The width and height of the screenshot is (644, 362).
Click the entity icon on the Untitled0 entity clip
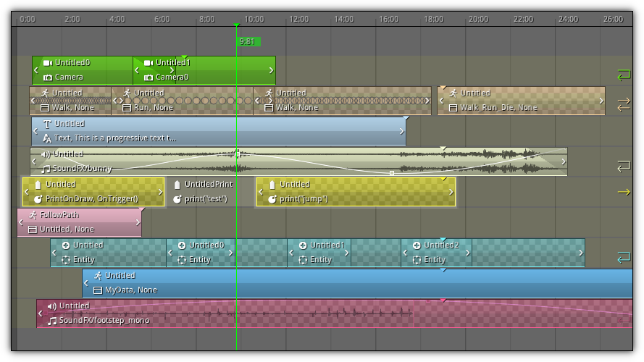click(182, 245)
